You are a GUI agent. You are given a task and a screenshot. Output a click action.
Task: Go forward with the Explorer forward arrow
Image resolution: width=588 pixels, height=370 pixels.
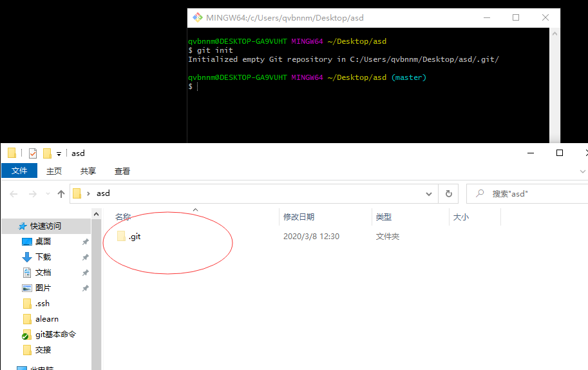pyautogui.click(x=33, y=193)
